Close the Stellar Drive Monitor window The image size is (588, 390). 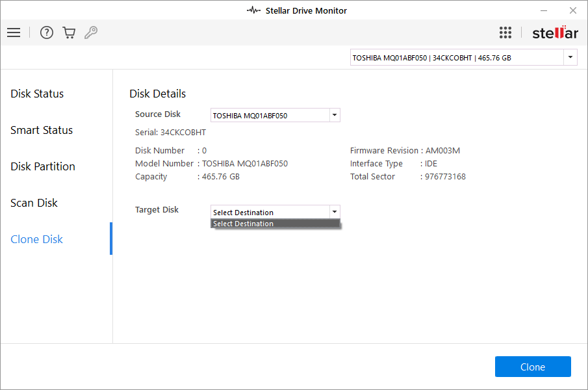573,10
